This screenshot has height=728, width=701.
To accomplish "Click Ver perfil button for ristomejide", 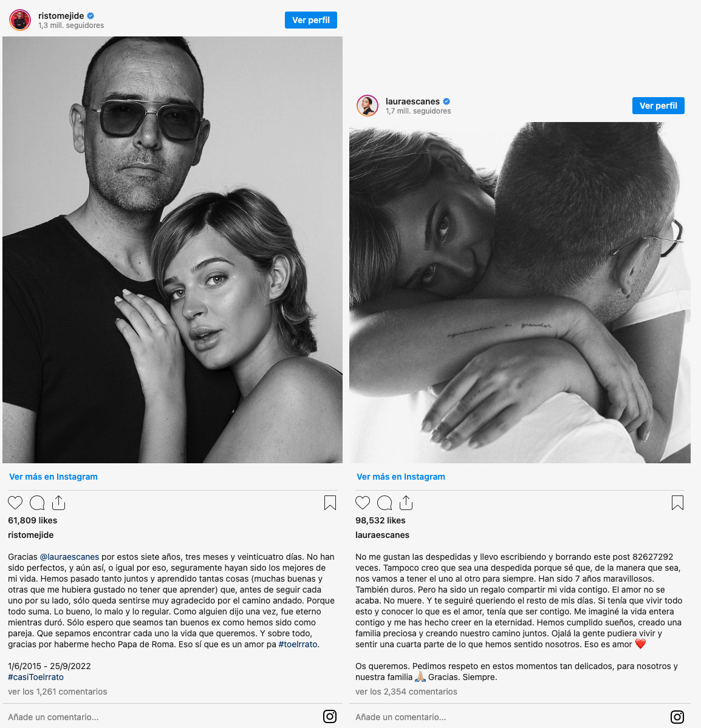I will click(x=311, y=20).
